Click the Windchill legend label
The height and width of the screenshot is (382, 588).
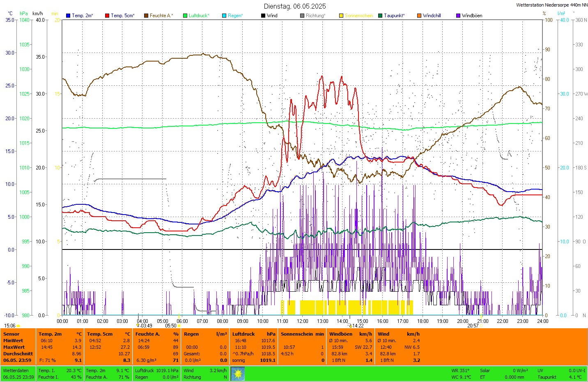[x=432, y=16]
